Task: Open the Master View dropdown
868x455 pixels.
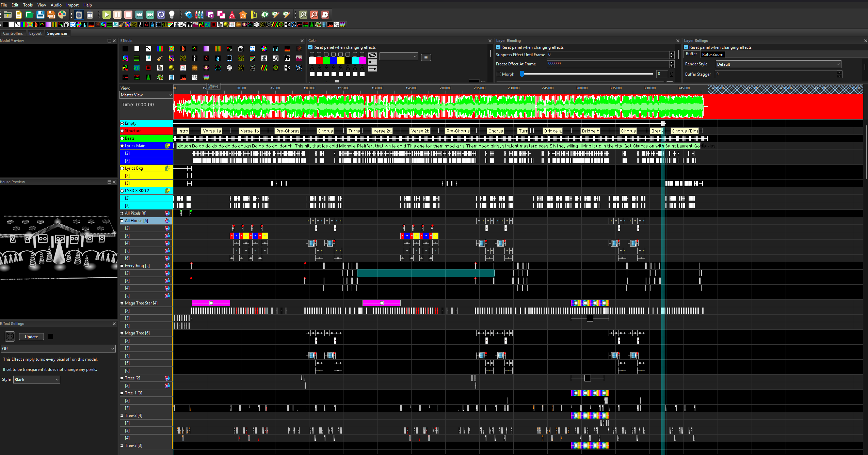Action: pyautogui.click(x=146, y=95)
